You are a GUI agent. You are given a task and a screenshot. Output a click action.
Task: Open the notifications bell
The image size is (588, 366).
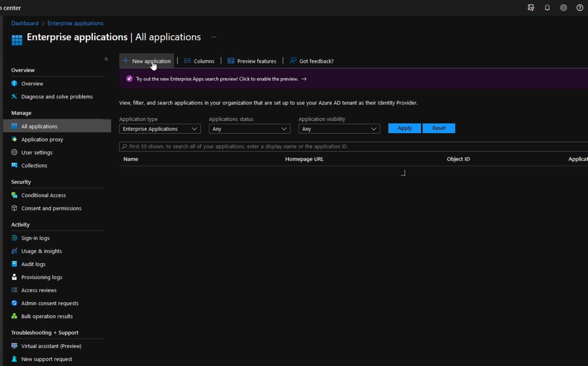pos(547,8)
